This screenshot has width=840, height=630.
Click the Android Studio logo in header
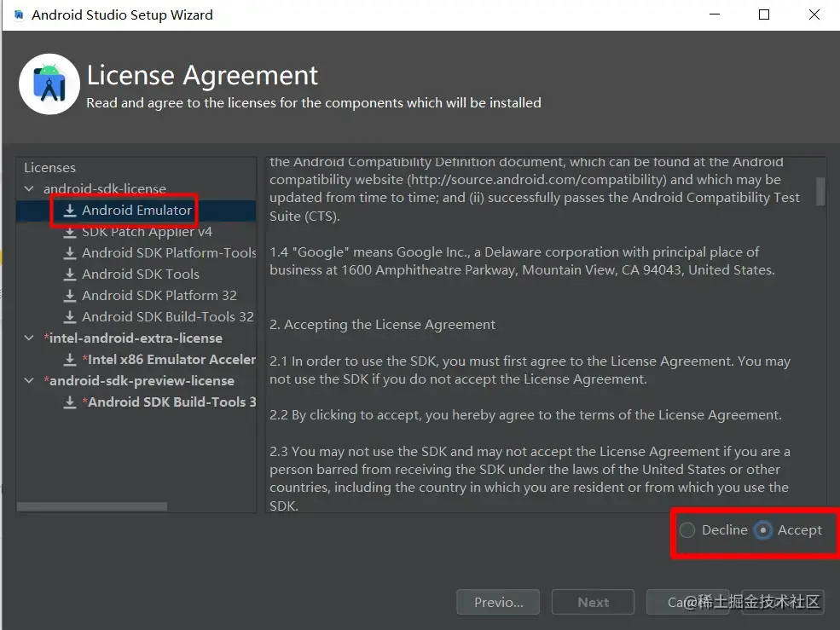(49, 84)
